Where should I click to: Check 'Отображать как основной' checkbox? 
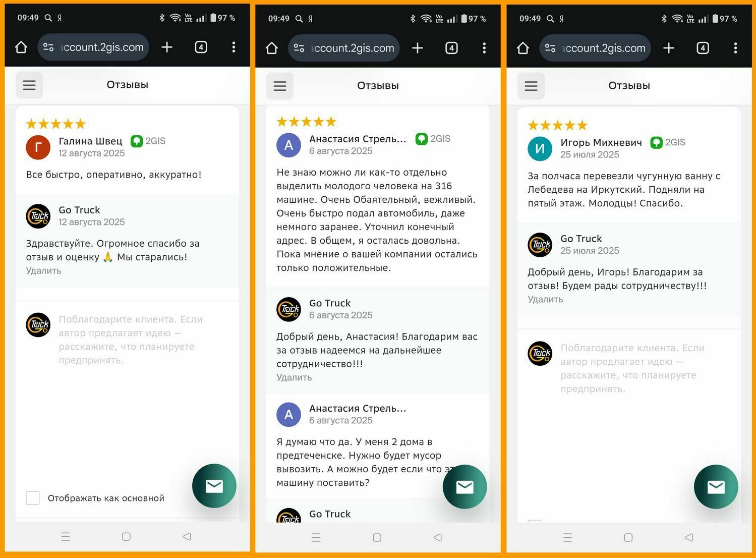click(x=33, y=498)
